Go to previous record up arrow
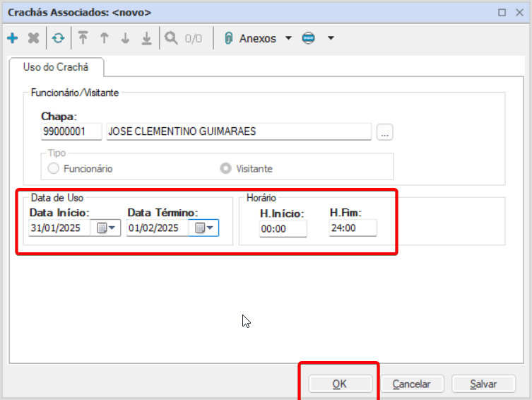This screenshot has height=400, width=532. point(105,38)
